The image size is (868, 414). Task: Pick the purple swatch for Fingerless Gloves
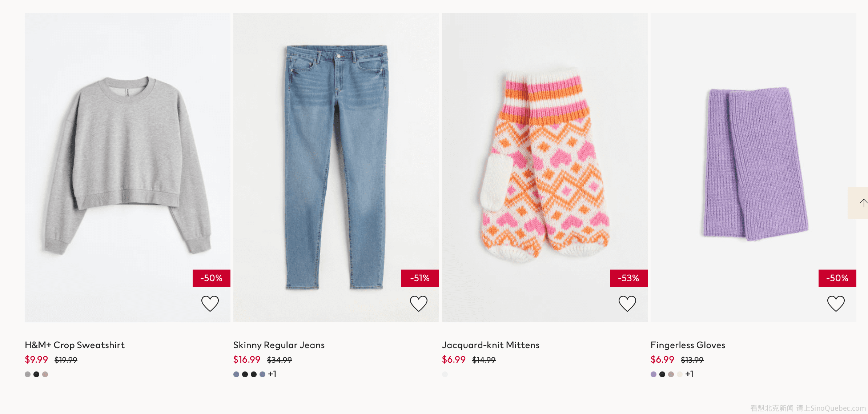[654, 374]
